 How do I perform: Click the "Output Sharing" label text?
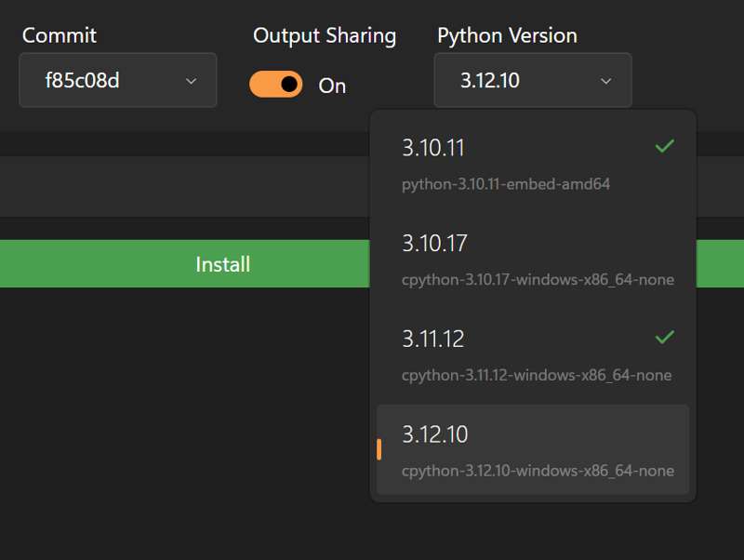click(x=325, y=35)
